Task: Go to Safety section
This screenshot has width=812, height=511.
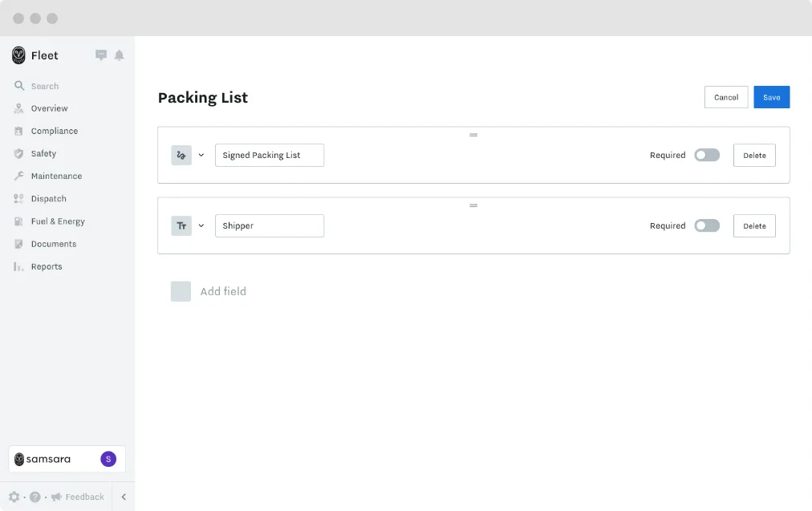Action: pos(43,153)
